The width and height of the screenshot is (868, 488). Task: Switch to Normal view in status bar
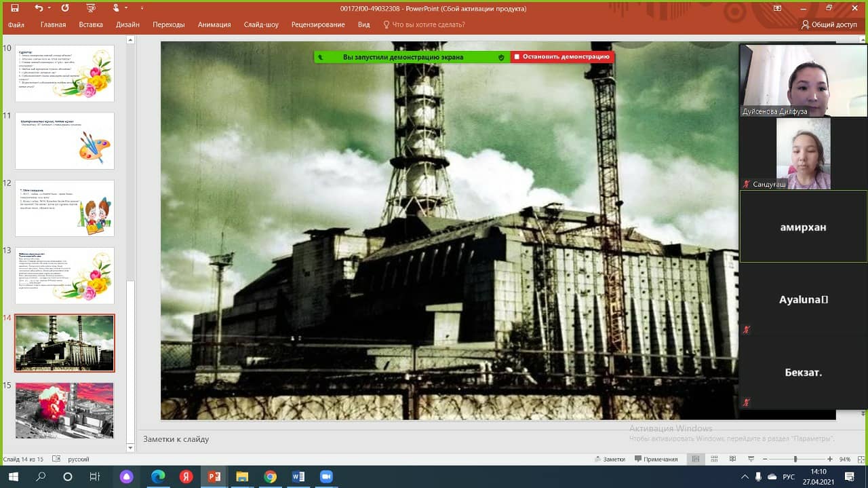pos(696,459)
